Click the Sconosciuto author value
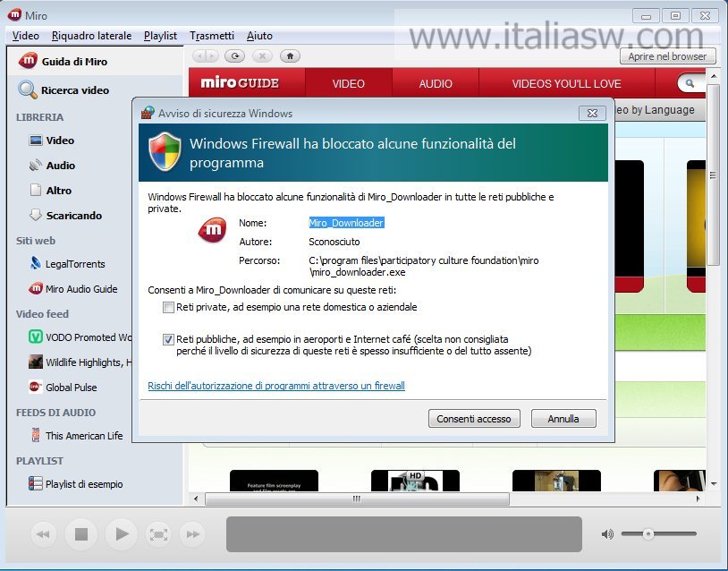This screenshot has width=728, height=571. 334,242
